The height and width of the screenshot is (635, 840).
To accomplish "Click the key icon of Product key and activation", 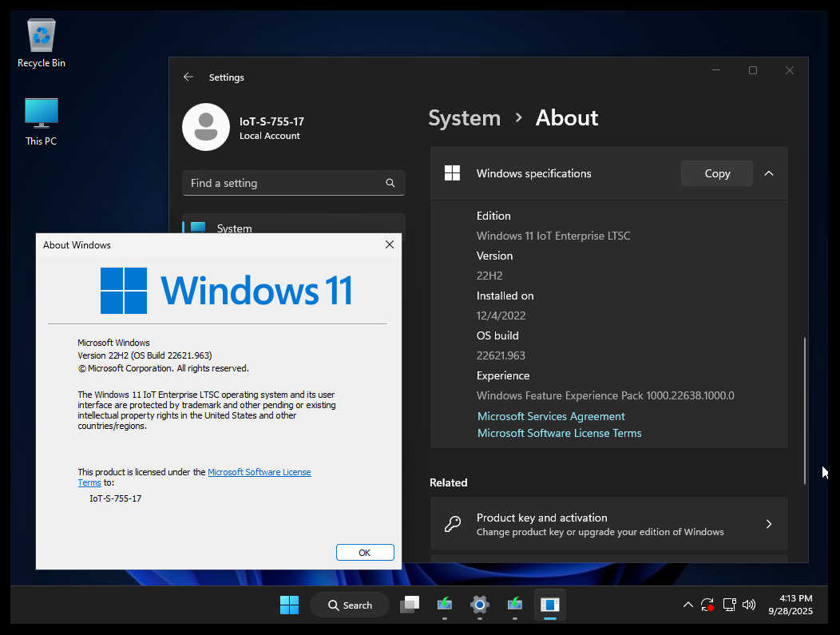I will coord(453,523).
